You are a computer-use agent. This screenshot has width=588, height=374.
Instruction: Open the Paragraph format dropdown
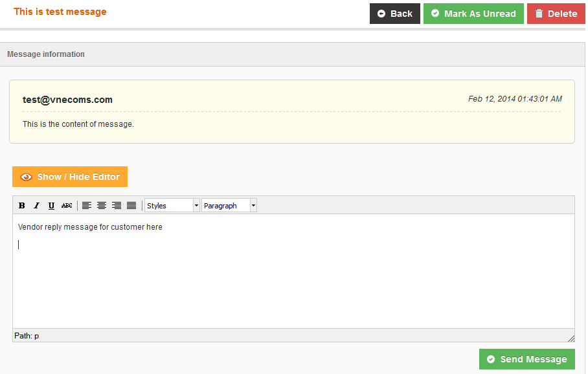point(225,205)
